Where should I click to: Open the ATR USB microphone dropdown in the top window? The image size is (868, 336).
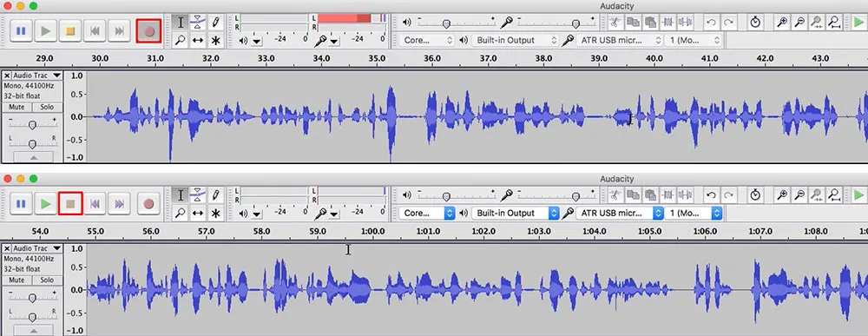620,41
